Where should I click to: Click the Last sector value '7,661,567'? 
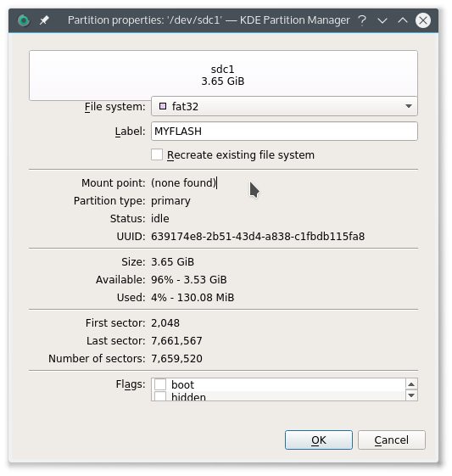coord(176,341)
